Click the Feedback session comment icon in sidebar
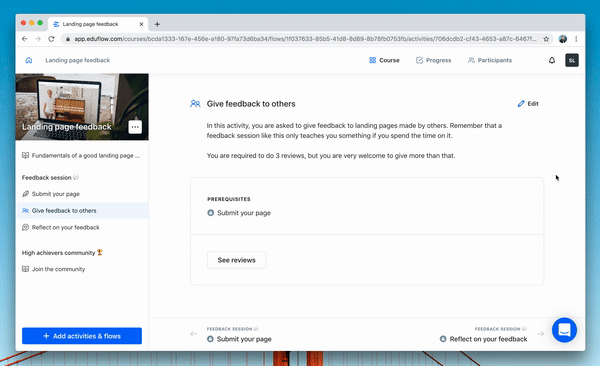Viewport: 600px width, 366px height. coord(76,177)
